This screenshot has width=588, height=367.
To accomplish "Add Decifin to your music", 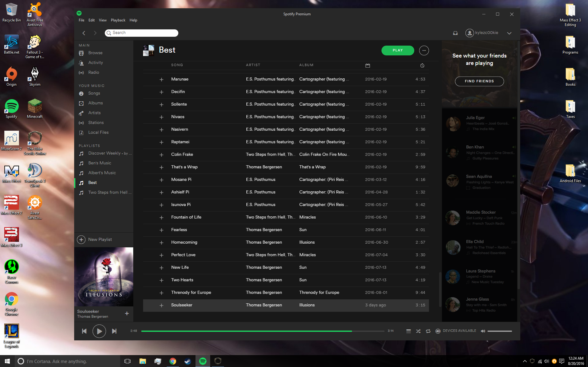I will coord(161,92).
